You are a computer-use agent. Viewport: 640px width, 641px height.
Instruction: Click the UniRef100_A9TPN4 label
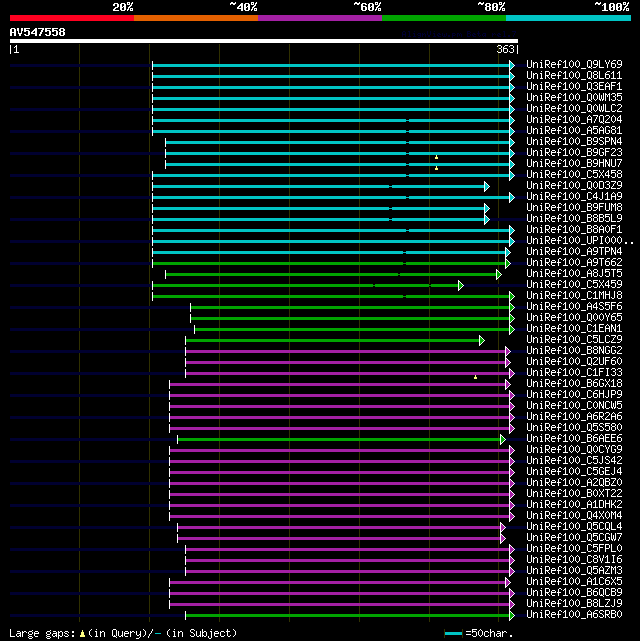574,252
